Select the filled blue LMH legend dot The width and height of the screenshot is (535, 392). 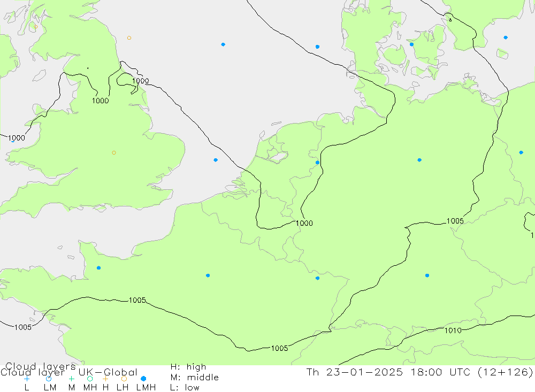click(143, 378)
